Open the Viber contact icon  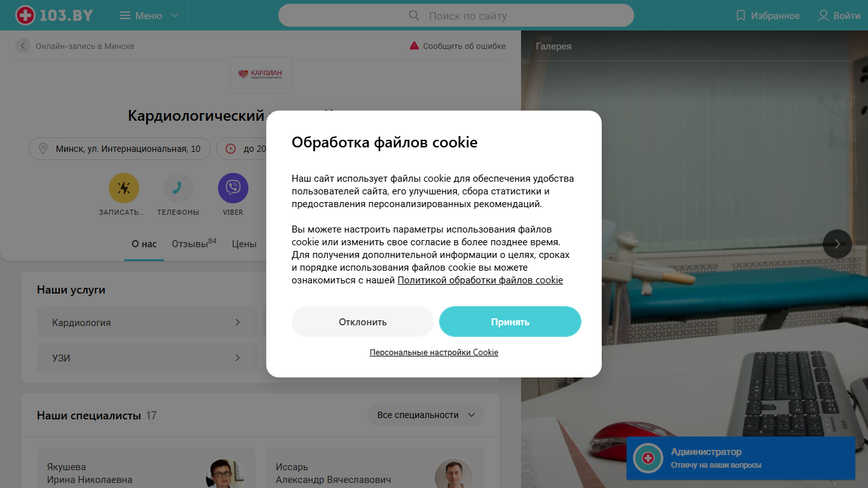tap(233, 188)
